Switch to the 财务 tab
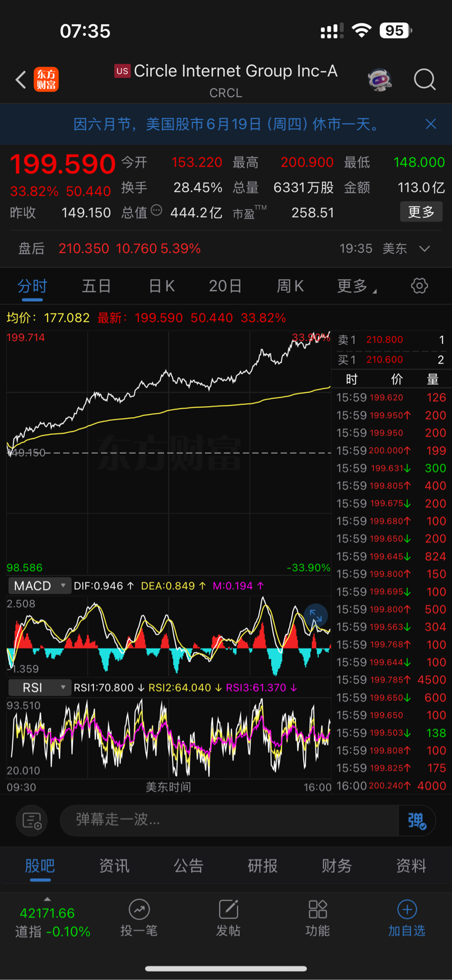 point(337,866)
